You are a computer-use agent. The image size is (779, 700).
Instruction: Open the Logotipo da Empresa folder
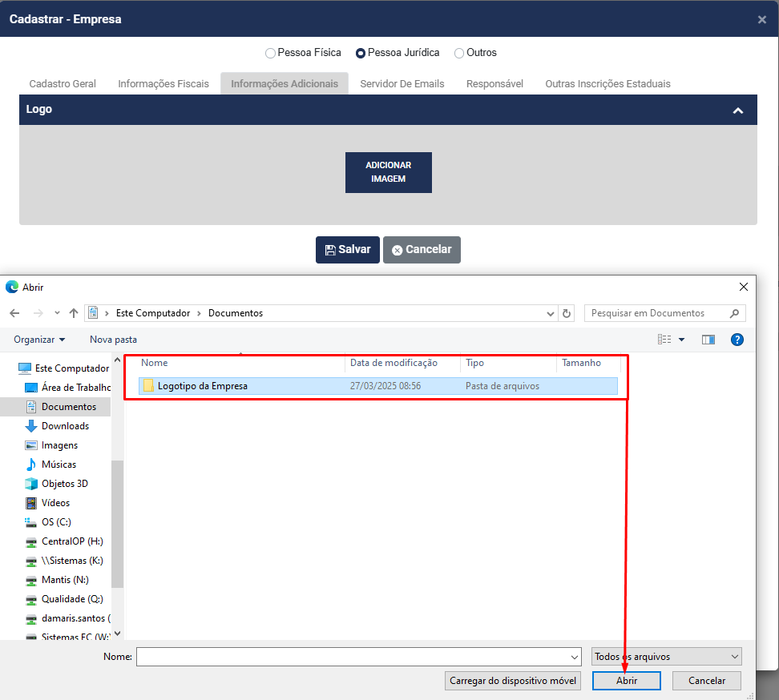tap(202, 386)
